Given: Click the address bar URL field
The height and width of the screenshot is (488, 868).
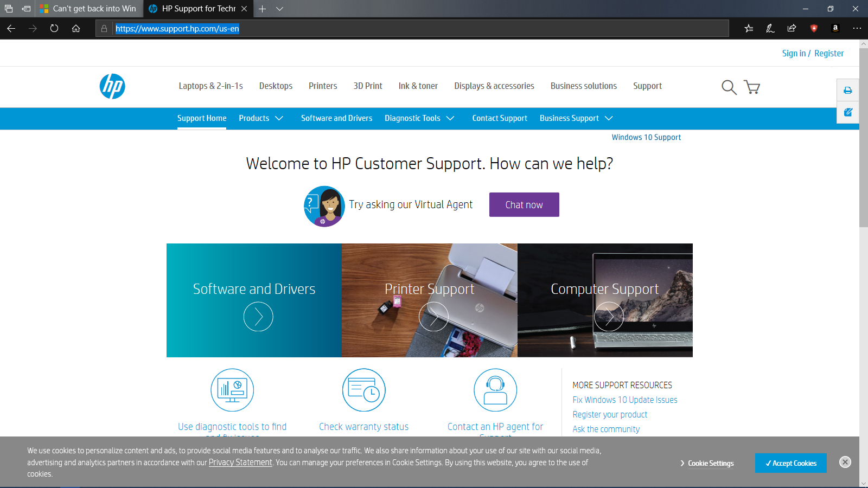Looking at the screenshot, I should coord(412,28).
